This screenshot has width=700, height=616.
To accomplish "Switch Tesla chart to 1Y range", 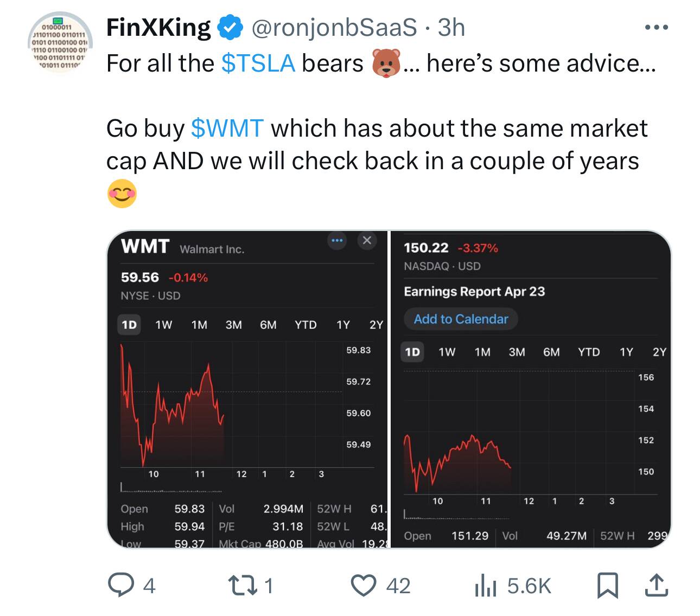I will (626, 352).
